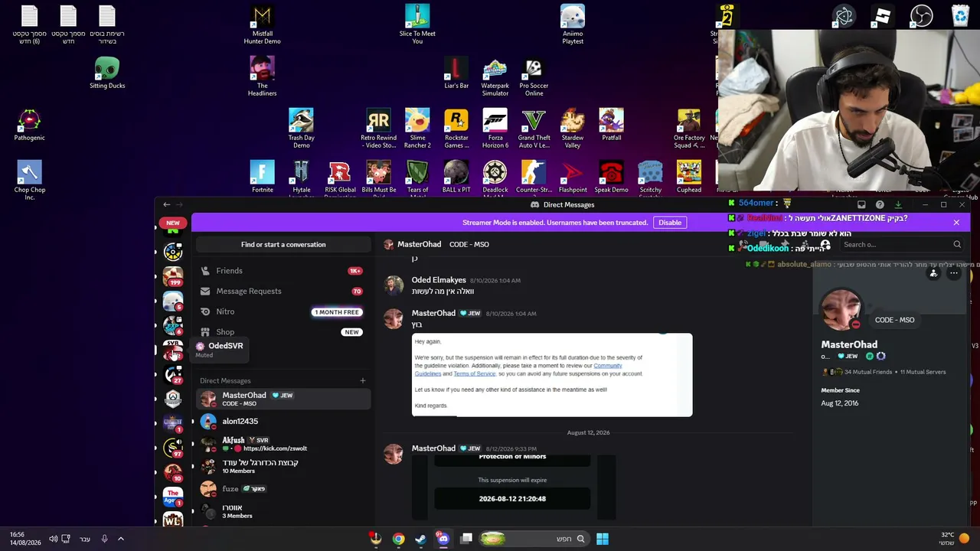This screenshot has width=980, height=551.
Task: Open the Discord Shop
Action: tap(283, 332)
